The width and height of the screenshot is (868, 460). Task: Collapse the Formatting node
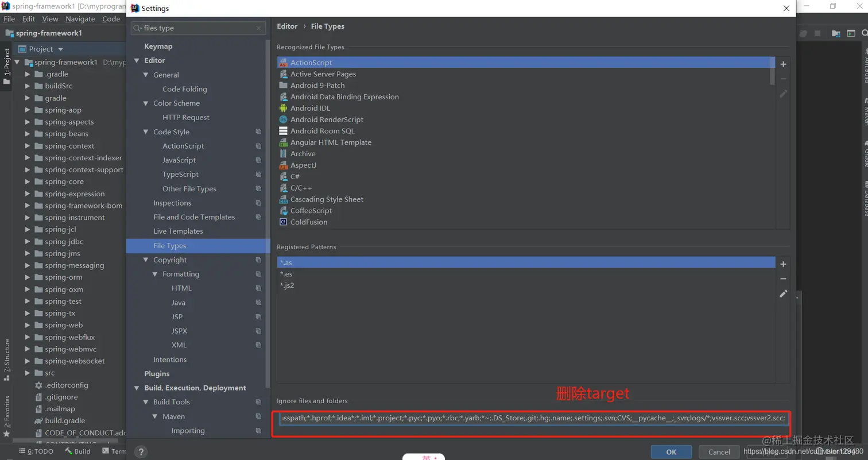155,274
